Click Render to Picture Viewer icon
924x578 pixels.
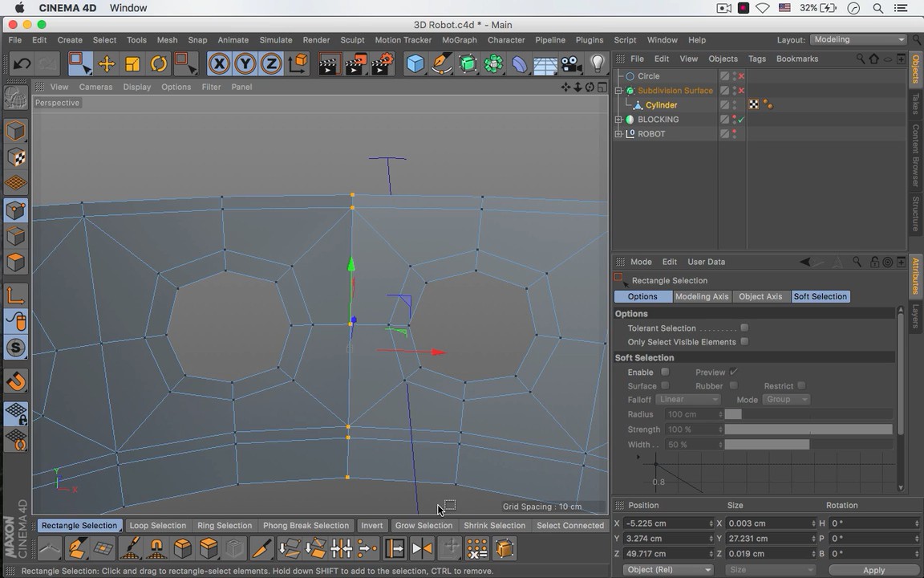355,64
